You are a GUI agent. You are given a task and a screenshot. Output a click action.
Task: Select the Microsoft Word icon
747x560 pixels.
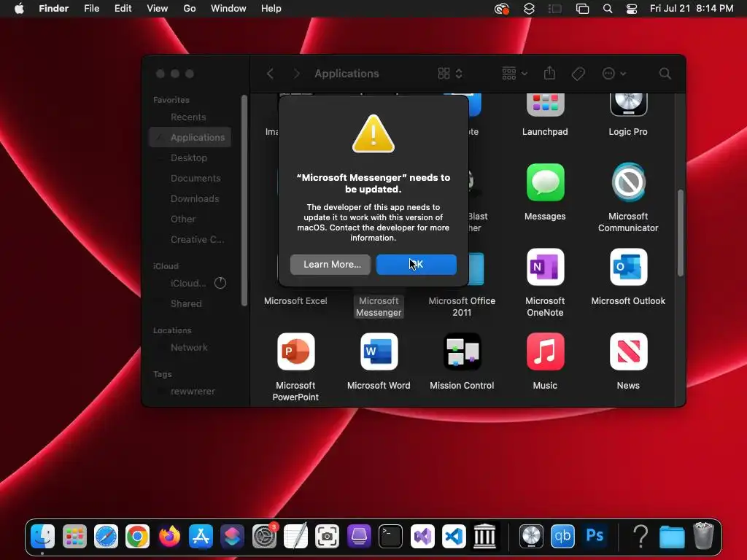[379, 351]
